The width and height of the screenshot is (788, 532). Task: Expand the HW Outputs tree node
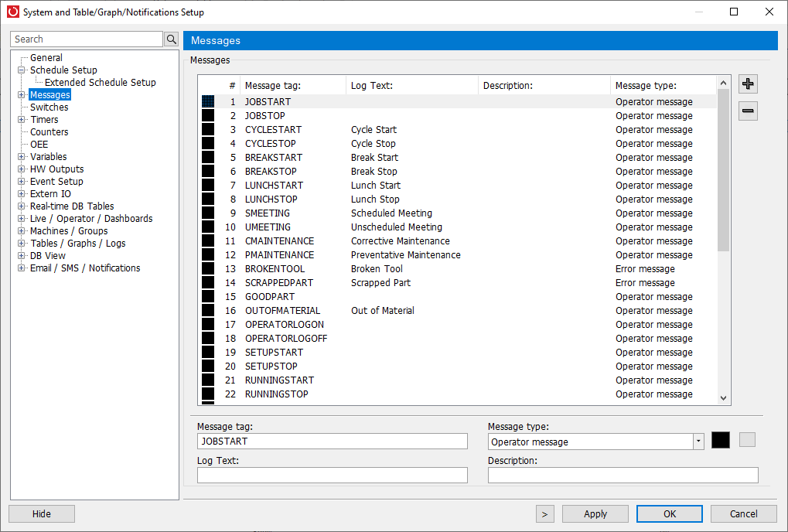[21, 169]
